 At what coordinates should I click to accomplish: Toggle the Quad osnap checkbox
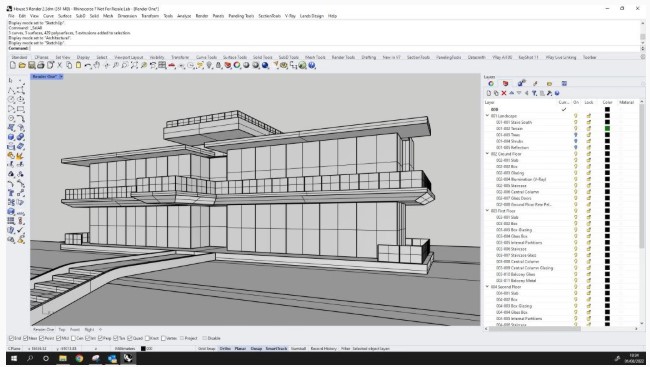[x=130, y=338]
